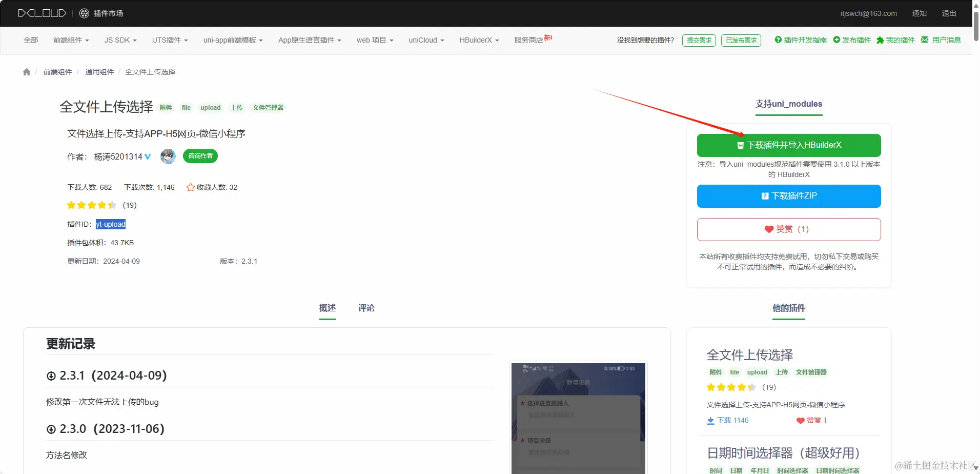Open the itjswch@163.com account link

coord(869,13)
